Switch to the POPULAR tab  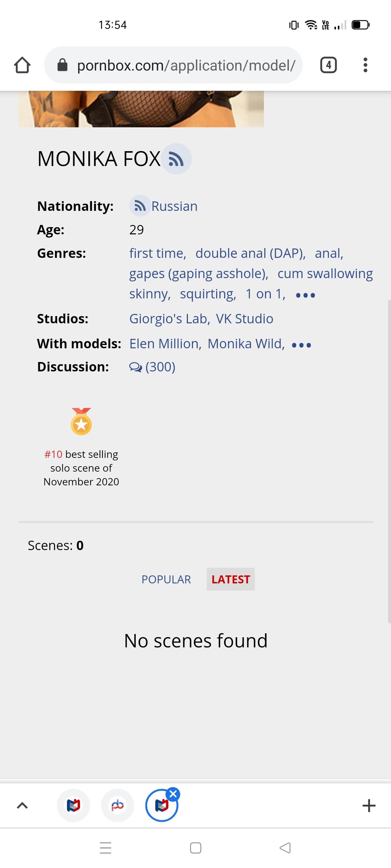tap(166, 579)
